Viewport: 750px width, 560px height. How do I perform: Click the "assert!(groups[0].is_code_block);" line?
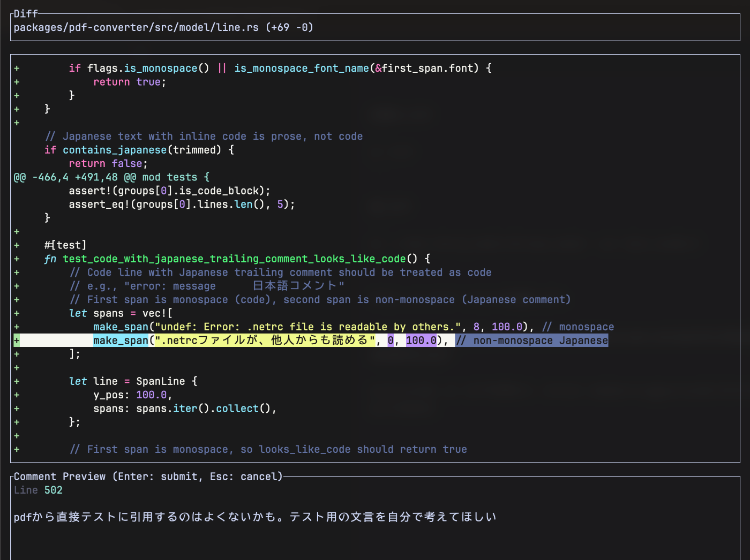(170, 191)
